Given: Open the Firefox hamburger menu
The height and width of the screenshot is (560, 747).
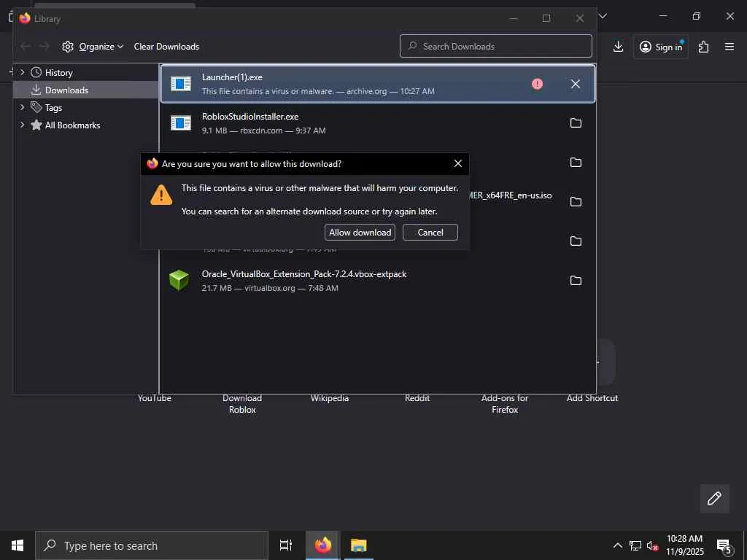Looking at the screenshot, I should 729,46.
